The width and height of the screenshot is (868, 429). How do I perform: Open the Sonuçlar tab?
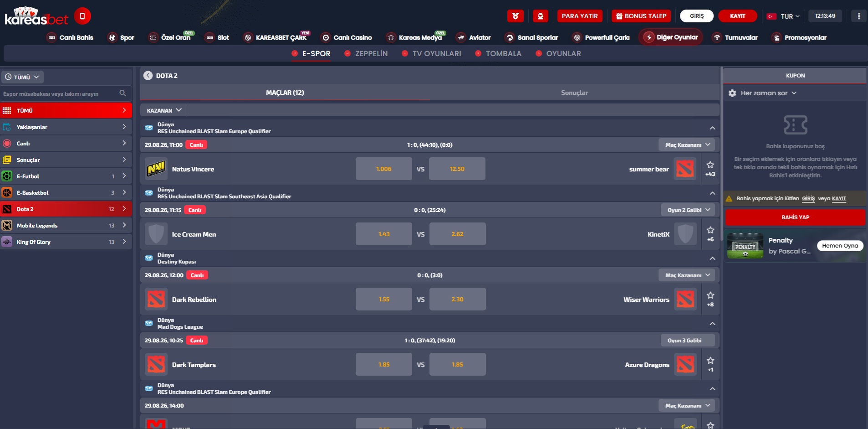pyautogui.click(x=574, y=93)
